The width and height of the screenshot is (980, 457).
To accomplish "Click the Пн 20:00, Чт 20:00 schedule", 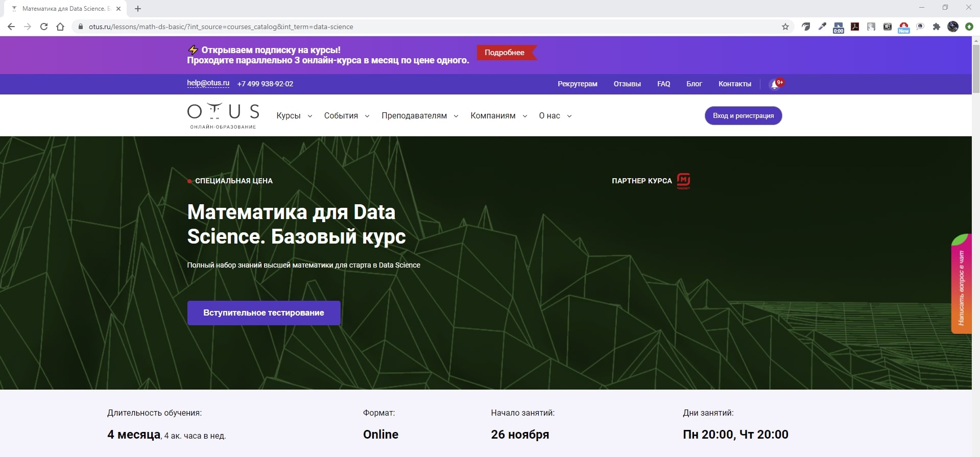I will [x=735, y=435].
